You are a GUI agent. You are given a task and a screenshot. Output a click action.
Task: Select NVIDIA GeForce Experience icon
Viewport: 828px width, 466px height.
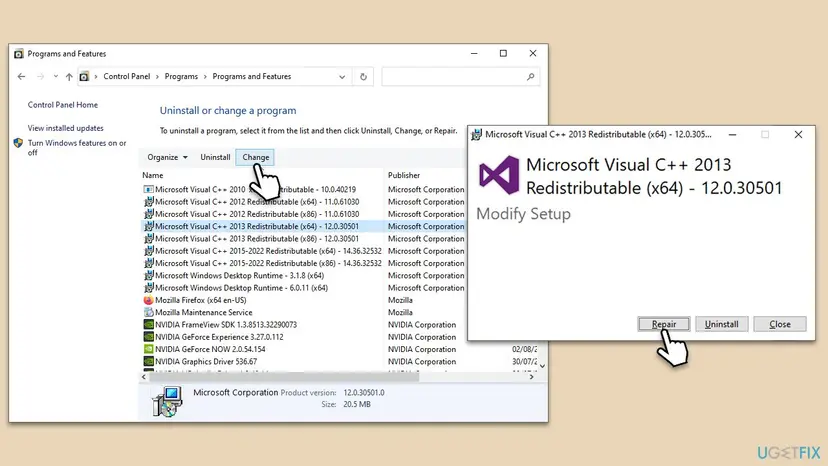point(148,337)
